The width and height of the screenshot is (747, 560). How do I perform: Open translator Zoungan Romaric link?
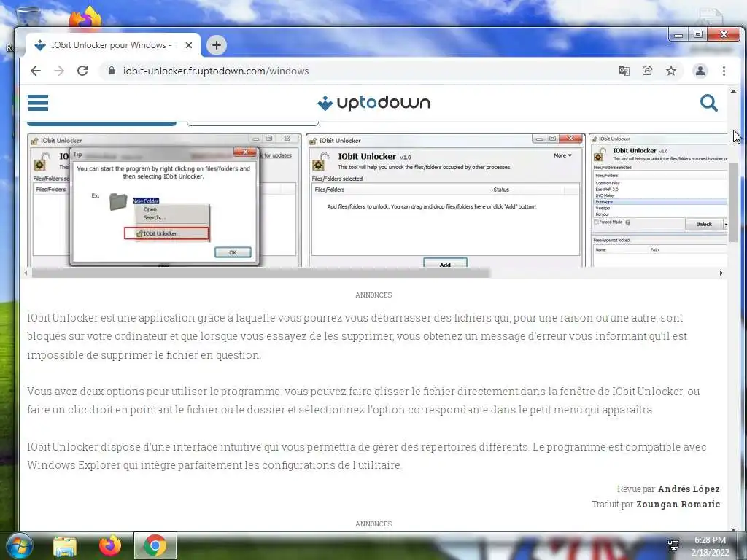tap(678, 505)
